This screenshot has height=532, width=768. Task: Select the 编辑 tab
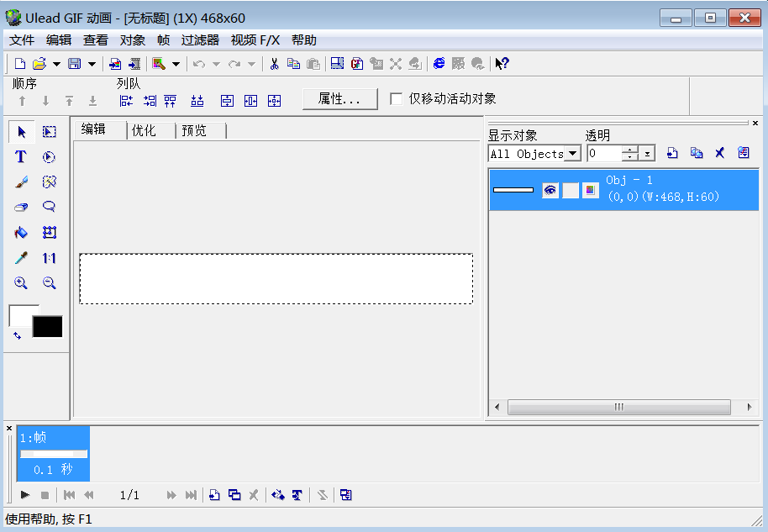click(100, 129)
